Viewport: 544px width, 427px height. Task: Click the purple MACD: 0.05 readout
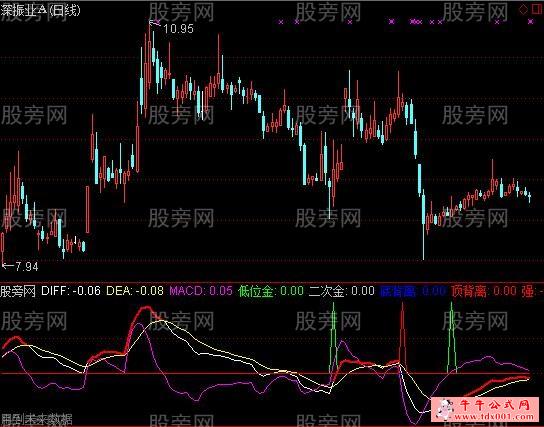click(x=201, y=291)
